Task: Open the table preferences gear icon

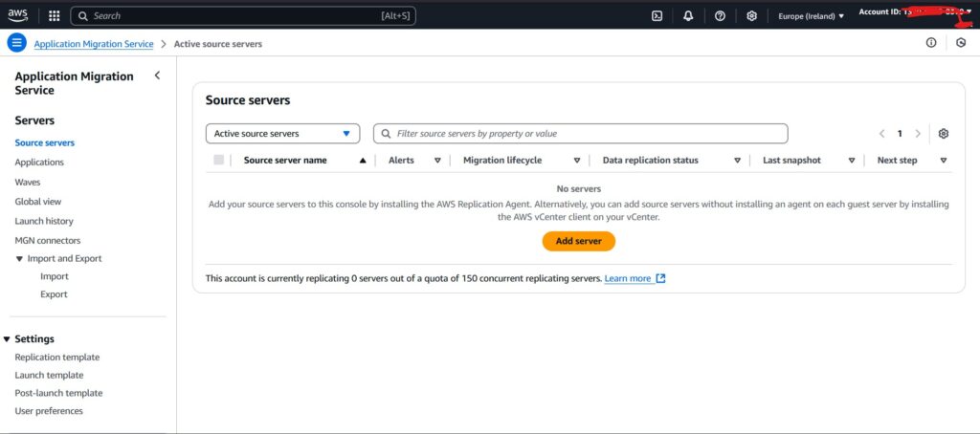Action: (x=944, y=134)
